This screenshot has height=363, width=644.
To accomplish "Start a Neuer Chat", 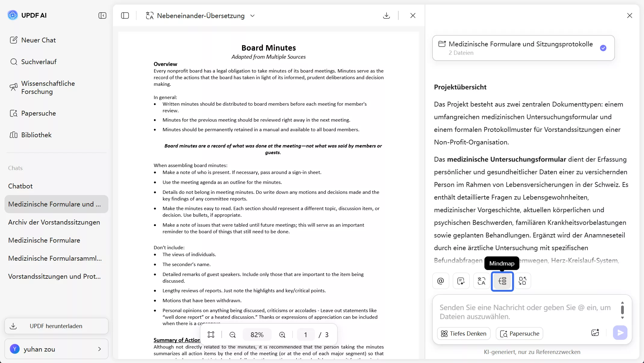I will point(38,40).
